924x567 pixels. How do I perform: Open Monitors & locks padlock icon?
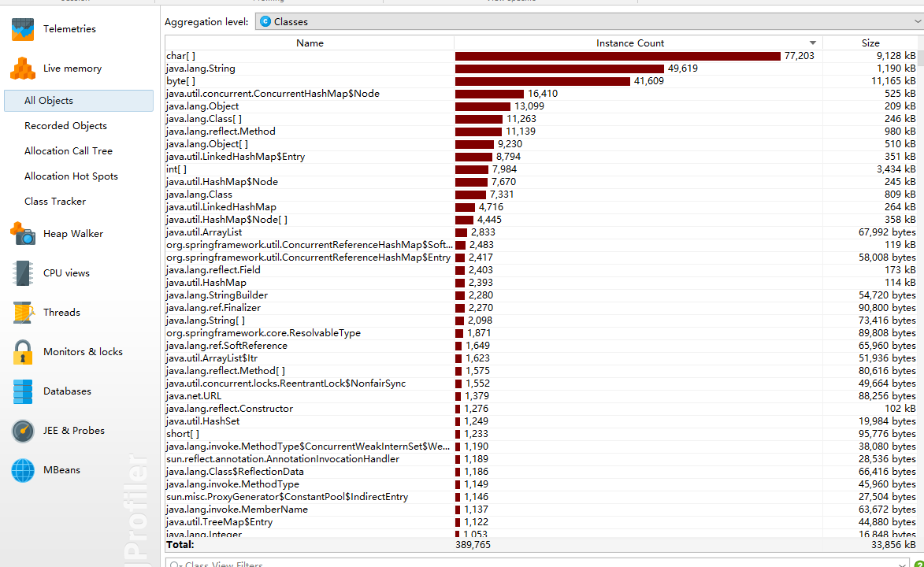click(23, 352)
